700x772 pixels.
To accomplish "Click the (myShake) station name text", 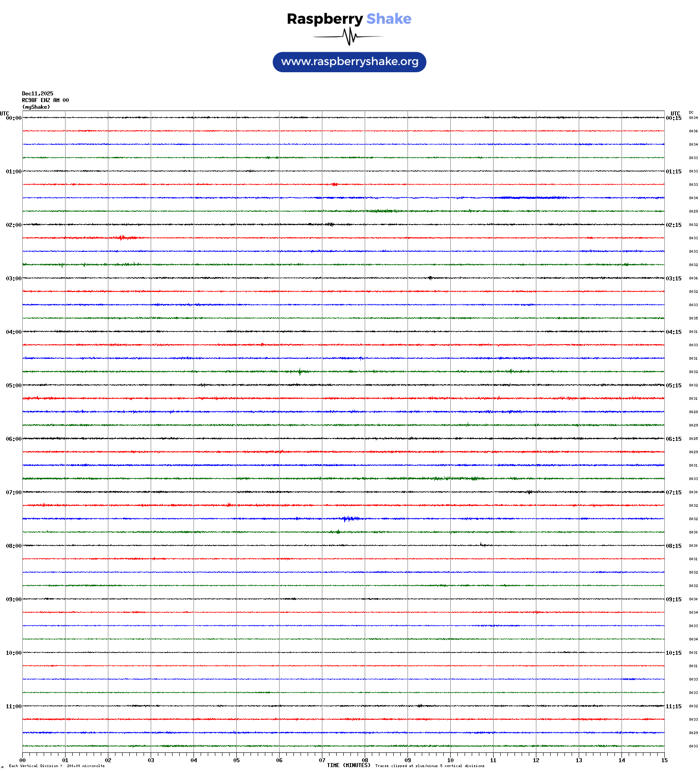I will point(36,107).
